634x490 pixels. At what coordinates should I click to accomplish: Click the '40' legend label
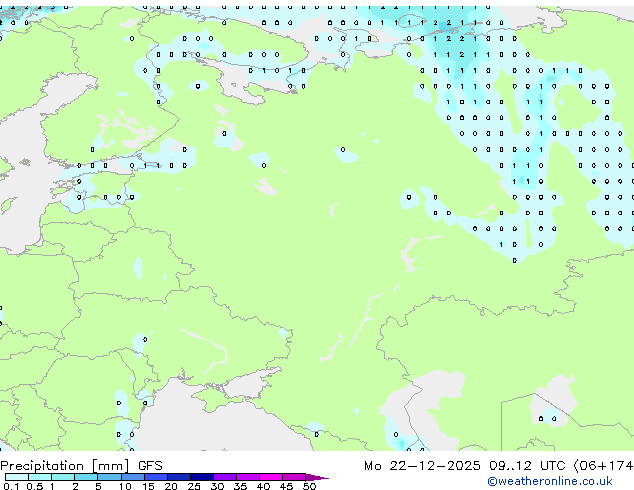click(x=263, y=486)
